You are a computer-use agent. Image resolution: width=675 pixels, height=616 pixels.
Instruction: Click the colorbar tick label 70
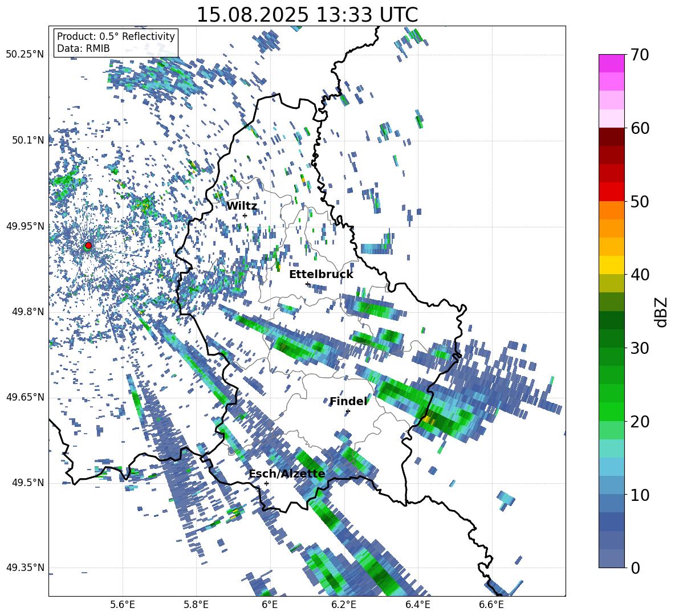click(x=640, y=55)
